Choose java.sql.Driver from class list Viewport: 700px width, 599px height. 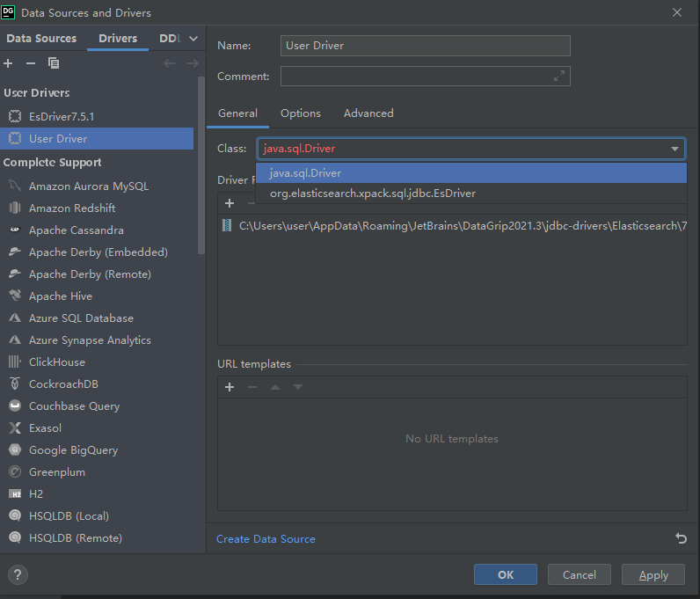[x=471, y=173]
